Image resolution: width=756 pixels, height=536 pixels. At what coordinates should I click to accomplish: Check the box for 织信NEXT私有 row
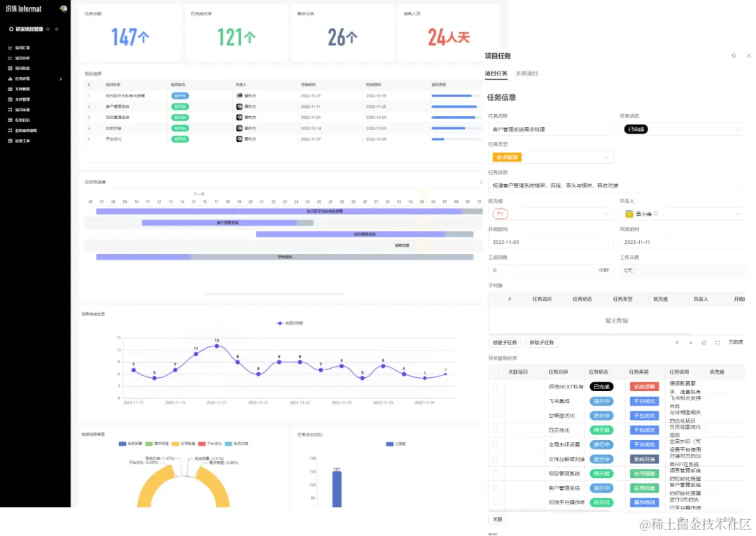click(496, 386)
